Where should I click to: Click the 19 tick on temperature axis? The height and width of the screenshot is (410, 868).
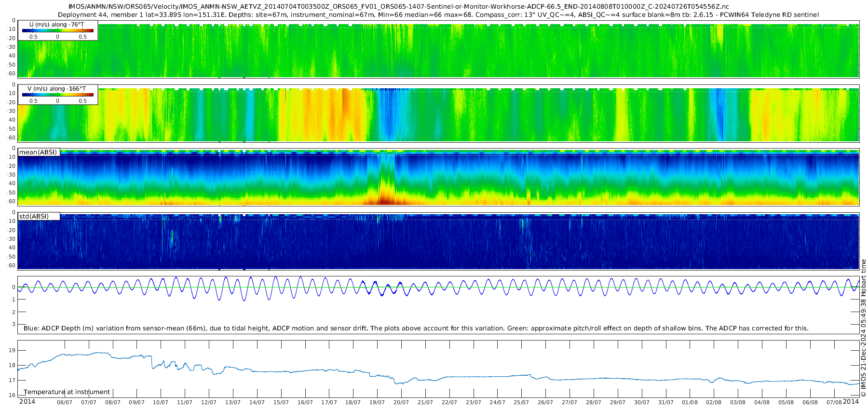[13, 350]
